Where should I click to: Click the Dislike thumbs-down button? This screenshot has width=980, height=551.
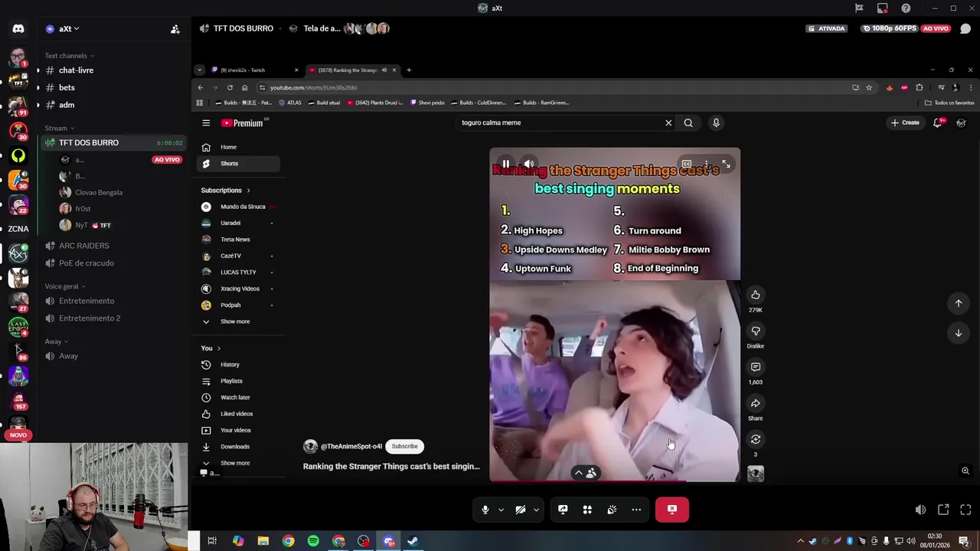point(755,331)
